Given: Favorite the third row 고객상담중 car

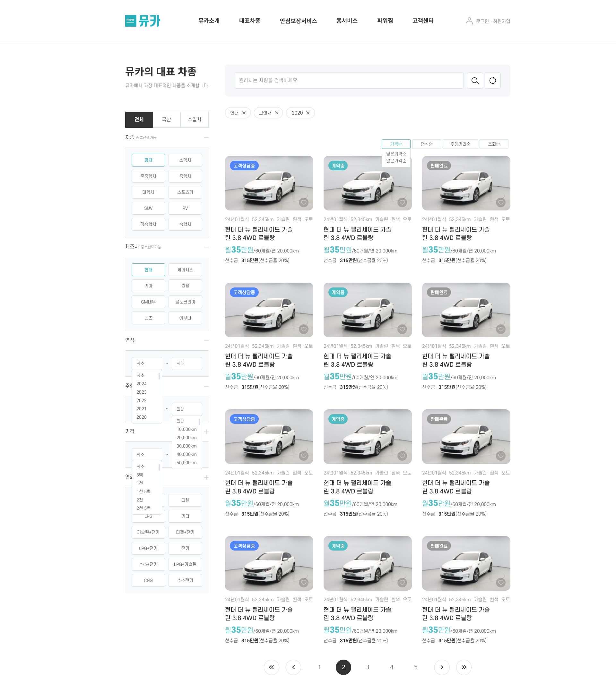Looking at the screenshot, I should pos(304,456).
